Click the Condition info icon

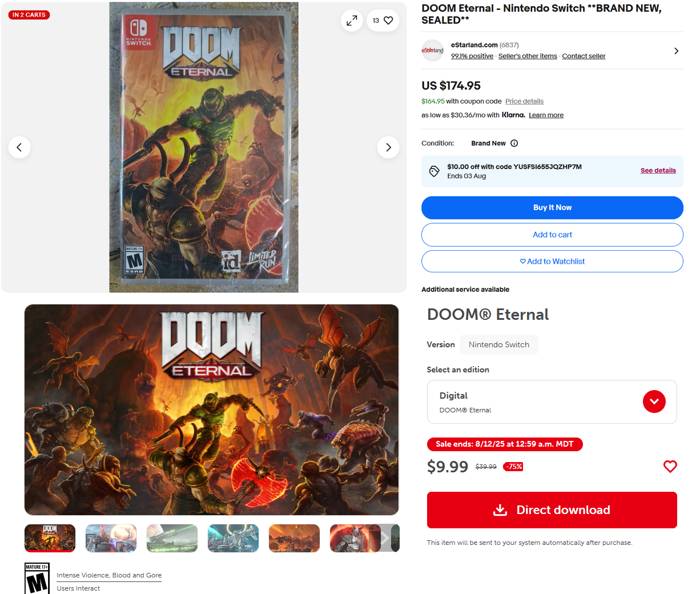coord(514,143)
